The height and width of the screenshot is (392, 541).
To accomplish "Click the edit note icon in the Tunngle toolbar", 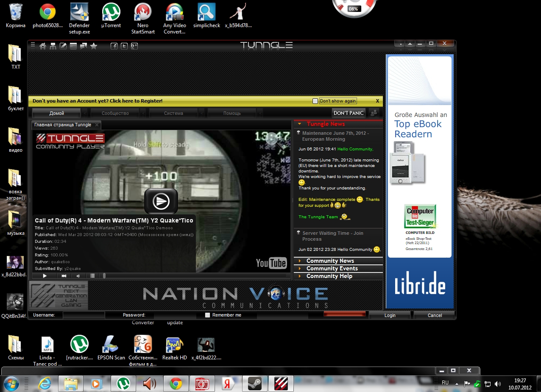I will pyautogui.click(x=63, y=46).
